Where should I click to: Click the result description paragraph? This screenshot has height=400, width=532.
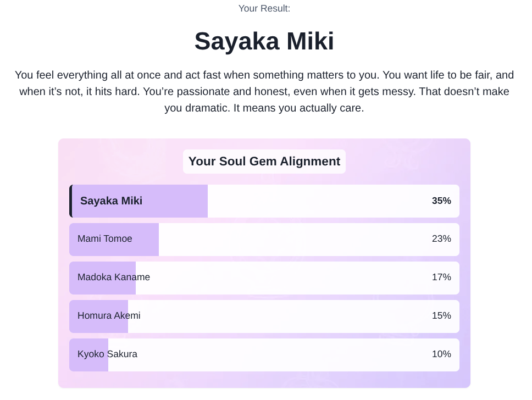[x=264, y=91]
